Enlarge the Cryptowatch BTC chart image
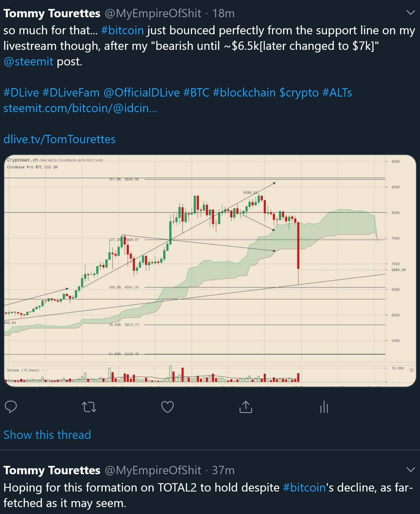420x514 pixels. (x=210, y=271)
